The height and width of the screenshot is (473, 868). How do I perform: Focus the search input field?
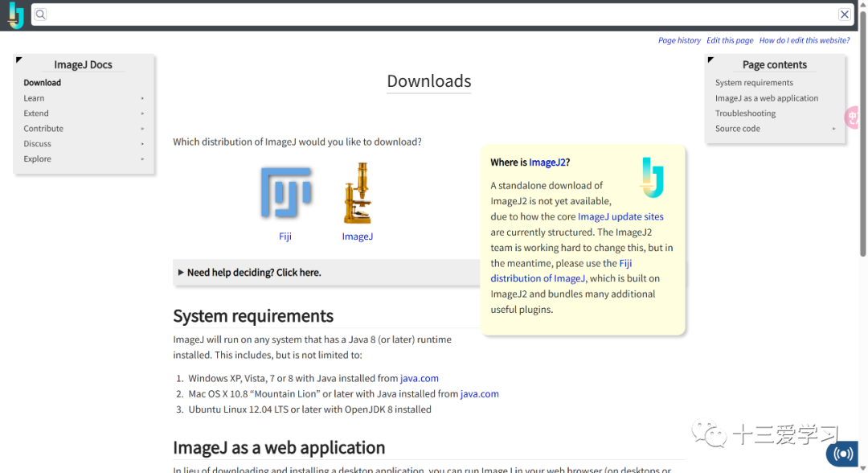441,14
